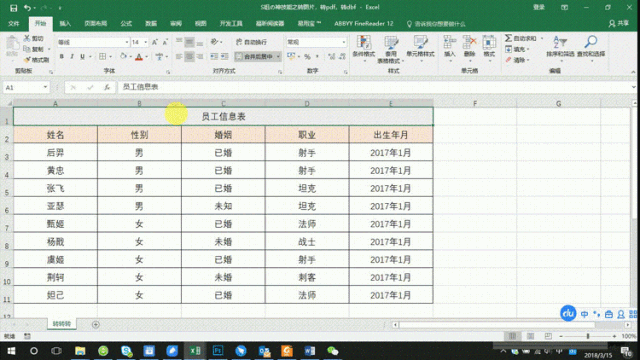Switch to ABBYY FineReader 12 tab
The image size is (640, 360).
pyautogui.click(x=364, y=24)
